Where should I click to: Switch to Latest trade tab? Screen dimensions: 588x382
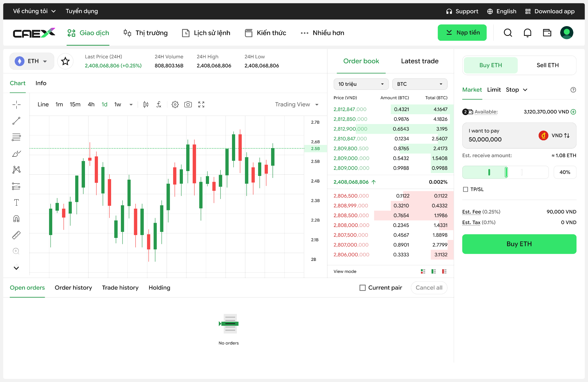click(419, 61)
